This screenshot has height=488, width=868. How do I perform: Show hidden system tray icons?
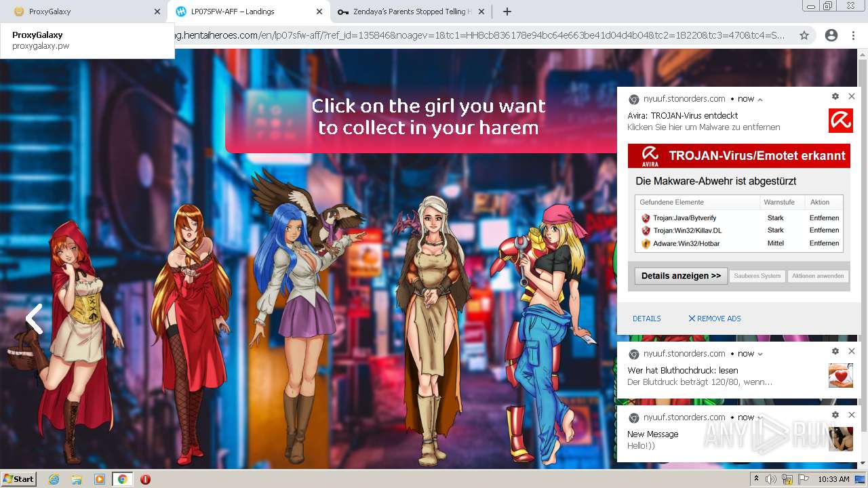(756, 479)
